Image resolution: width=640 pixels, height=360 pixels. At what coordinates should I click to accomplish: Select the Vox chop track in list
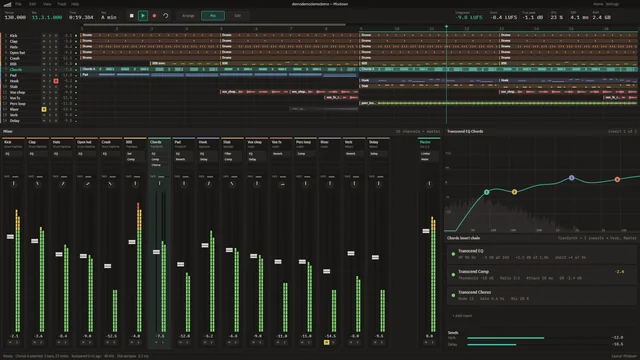[x=17, y=93]
